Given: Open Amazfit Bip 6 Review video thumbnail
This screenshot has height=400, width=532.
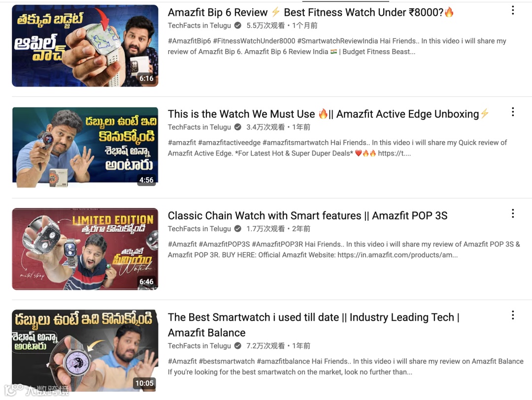Looking at the screenshot, I should 85,46.
